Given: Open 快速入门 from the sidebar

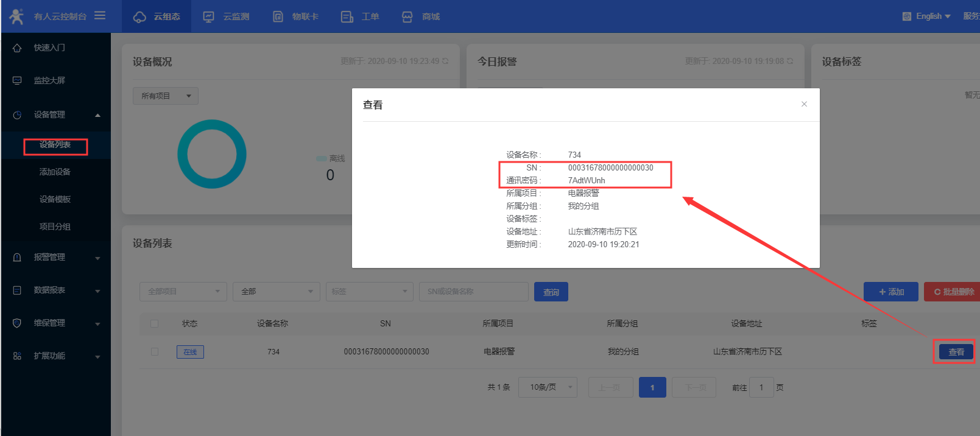Looking at the screenshot, I should click(49, 47).
